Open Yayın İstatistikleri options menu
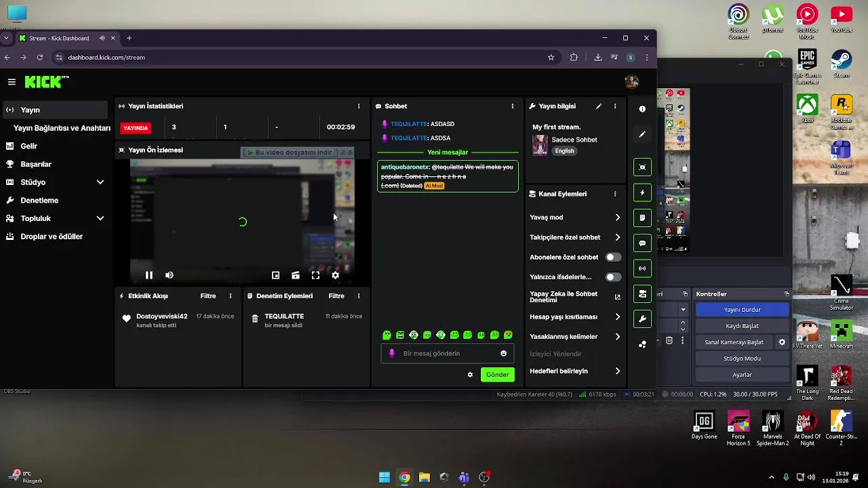Screen dimensions: 868x488 tap(359, 106)
